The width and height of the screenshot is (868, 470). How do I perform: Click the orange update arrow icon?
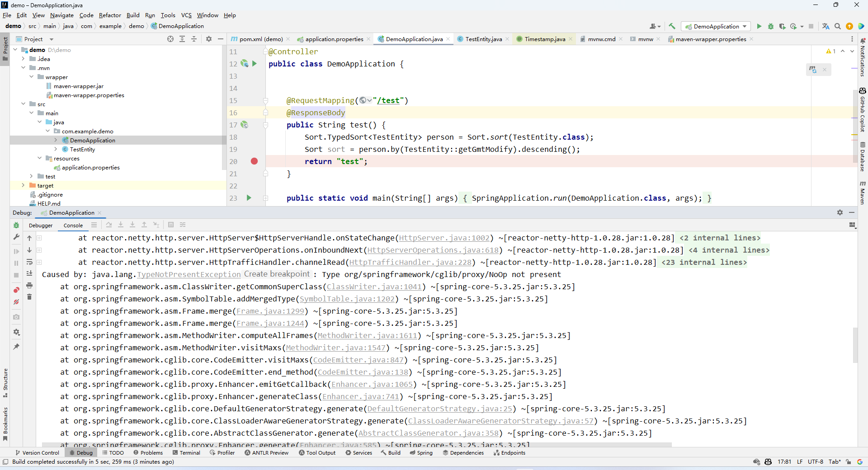[x=849, y=26]
